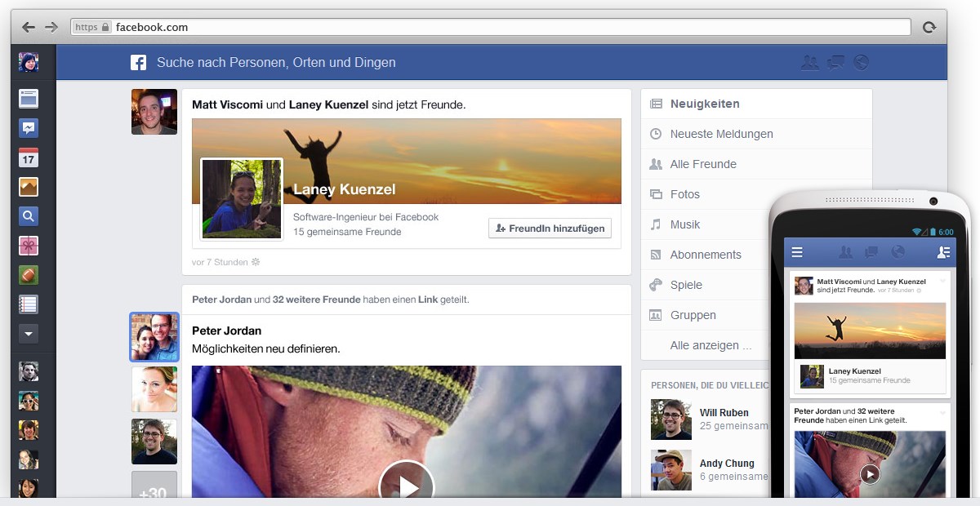The height and width of the screenshot is (506, 980).
Task: Select the highlighted couple avatar beside Peter Jordan's post
Action: tap(154, 337)
